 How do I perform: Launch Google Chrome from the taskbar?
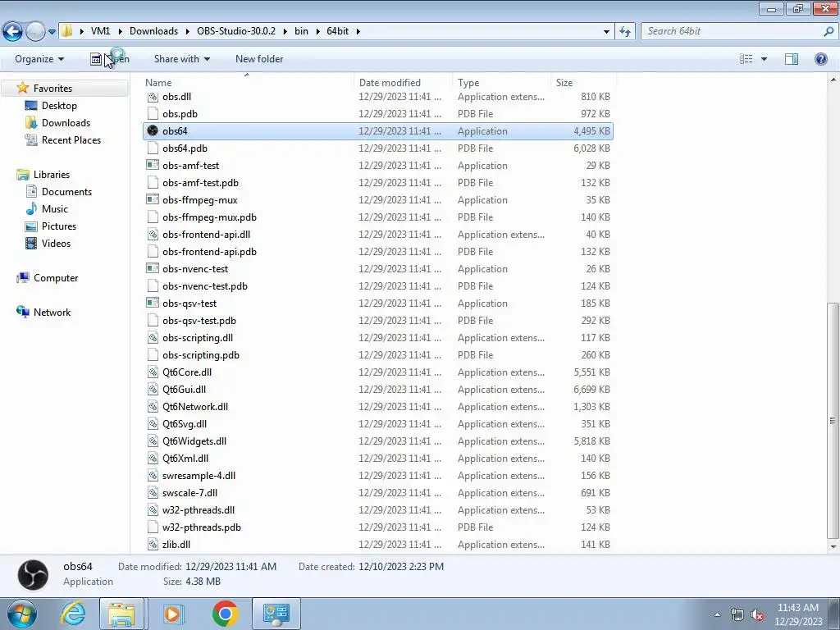(225, 614)
